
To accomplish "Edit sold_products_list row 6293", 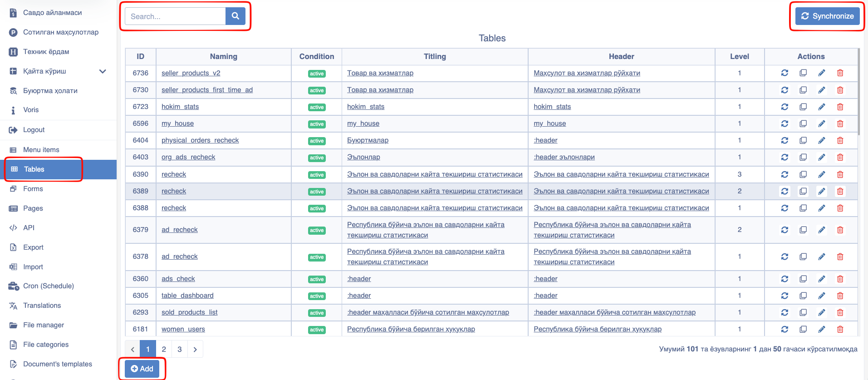I will click(822, 312).
